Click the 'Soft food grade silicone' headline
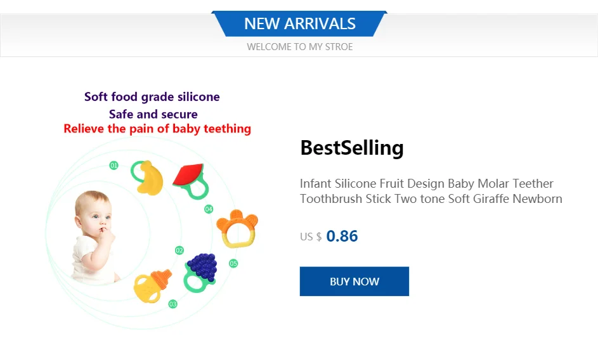The height and width of the screenshot is (364, 598). click(152, 97)
